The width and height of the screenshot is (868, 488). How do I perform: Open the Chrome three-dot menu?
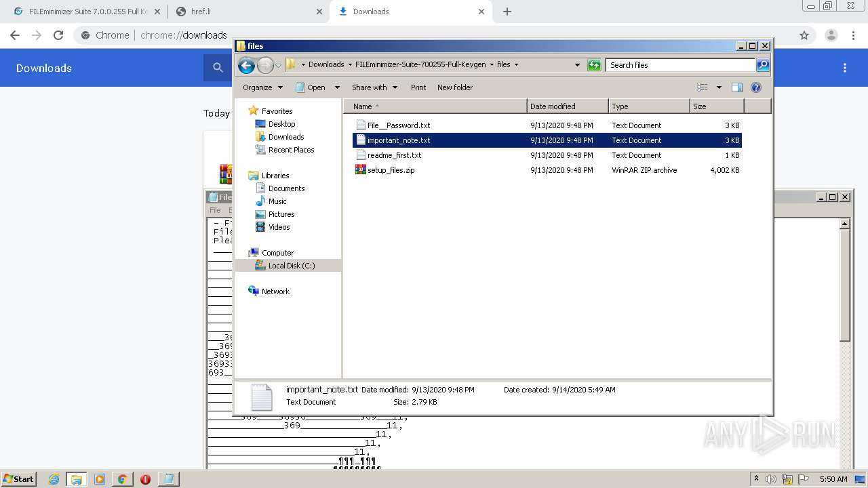pyautogui.click(x=853, y=35)
